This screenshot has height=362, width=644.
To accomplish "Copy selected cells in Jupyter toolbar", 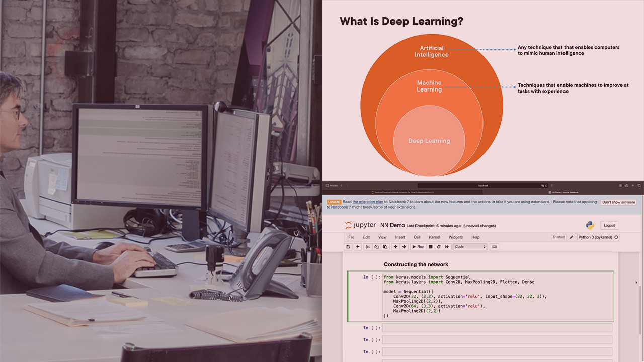I will 376,247.
